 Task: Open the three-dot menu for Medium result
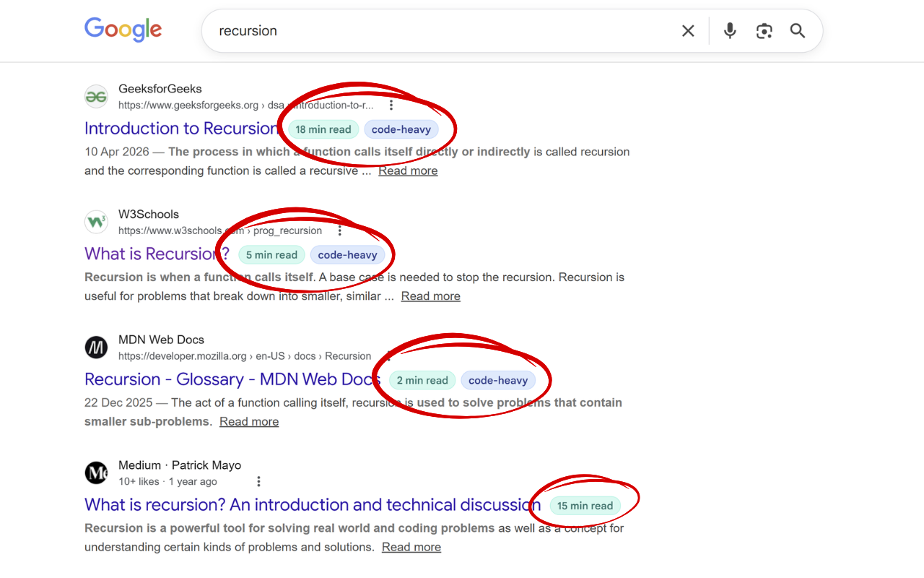(x=258, y=482)
